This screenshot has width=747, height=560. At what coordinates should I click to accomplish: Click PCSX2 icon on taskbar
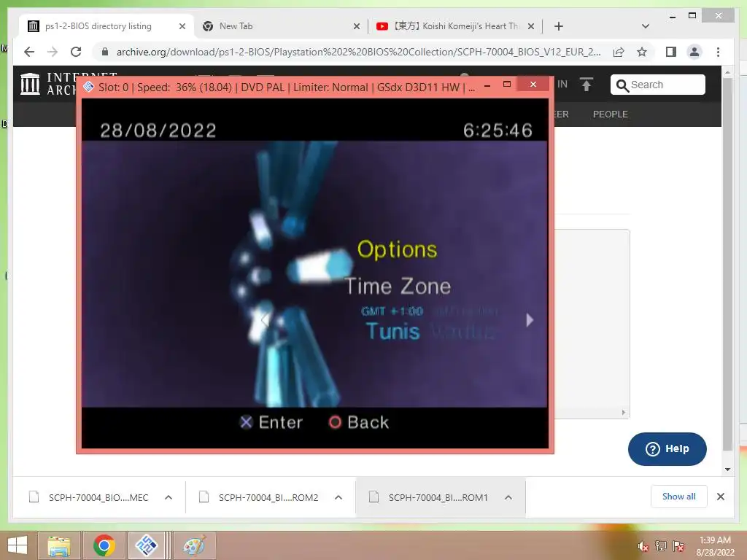147,545
